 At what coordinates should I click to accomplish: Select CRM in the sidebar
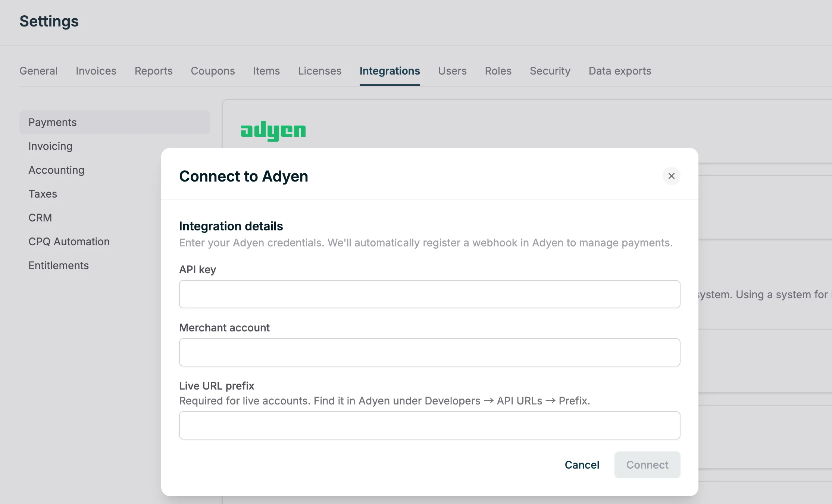(x=40, y=218)
